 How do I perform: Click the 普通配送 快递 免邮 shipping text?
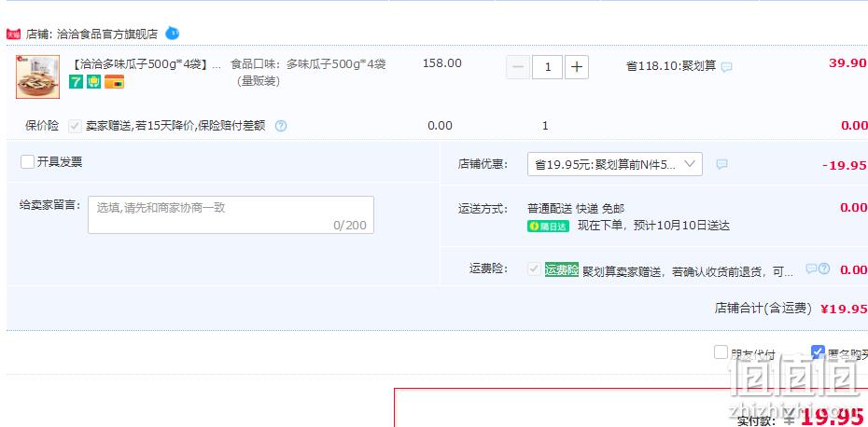(x=576, y=209)
